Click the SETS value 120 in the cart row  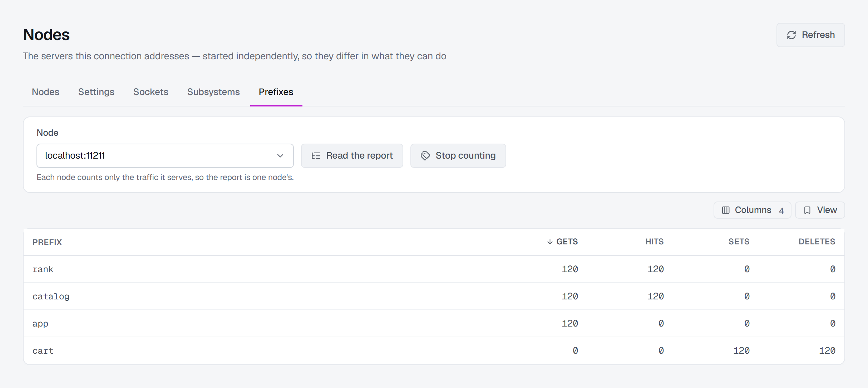[x=741, y=350]
